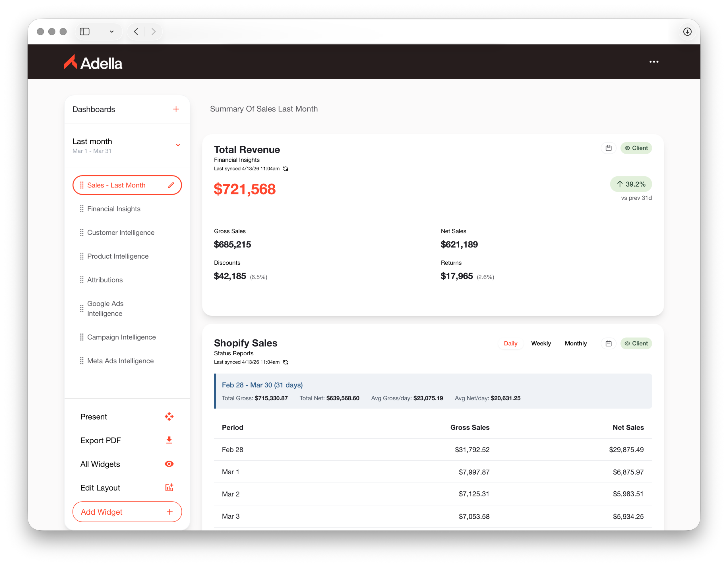Screen dimensions: 728x567
Task: Click the Edit Layout chart icon
Action: (169, 488)
